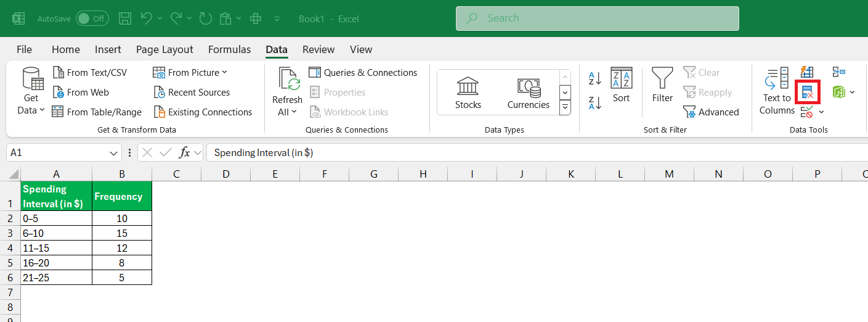
Task: Open Advanced filter options
Action: [x=711, y=112]
